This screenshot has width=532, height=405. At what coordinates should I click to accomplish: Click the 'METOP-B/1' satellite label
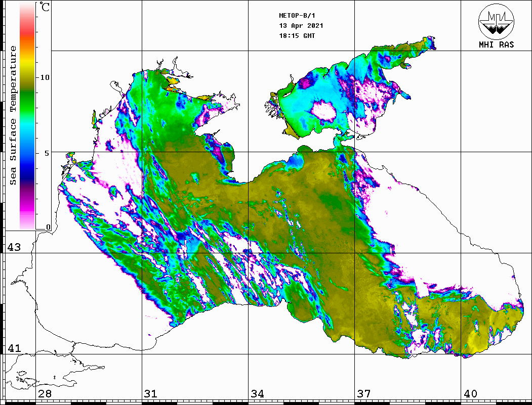297,16
